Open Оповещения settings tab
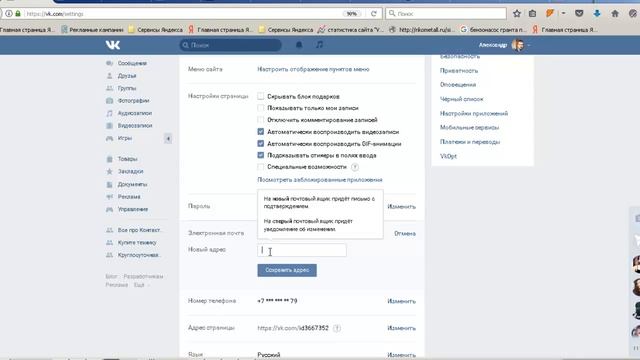 (x=458, y=85)
